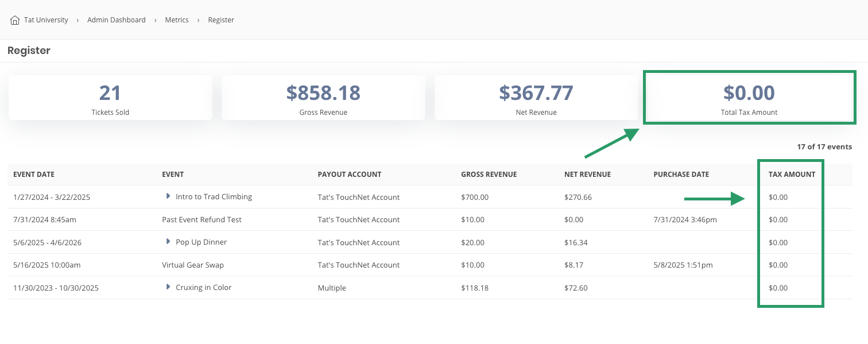The height and width of the screenshot is (344, 868).
Task: Click the highlighted Total Tax Amount card
Action: click(749, 97)
